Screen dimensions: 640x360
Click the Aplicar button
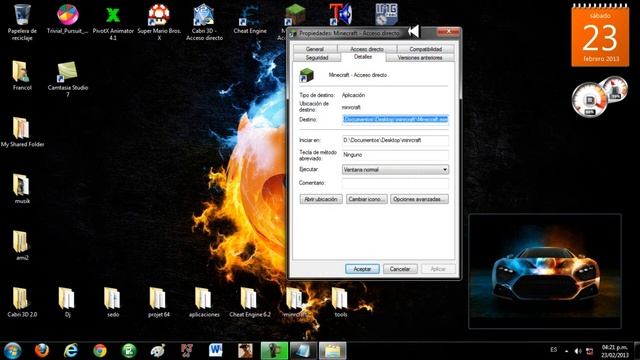(438, 269)
